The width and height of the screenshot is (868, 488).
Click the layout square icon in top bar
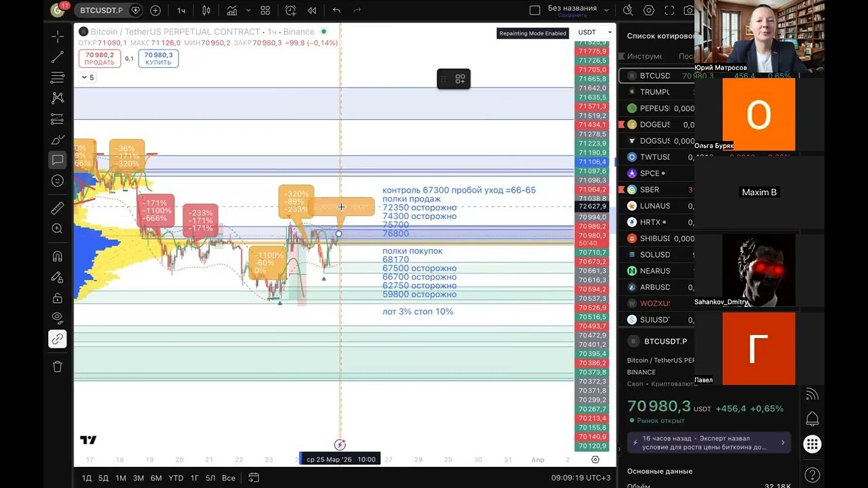tap(534, 10)
